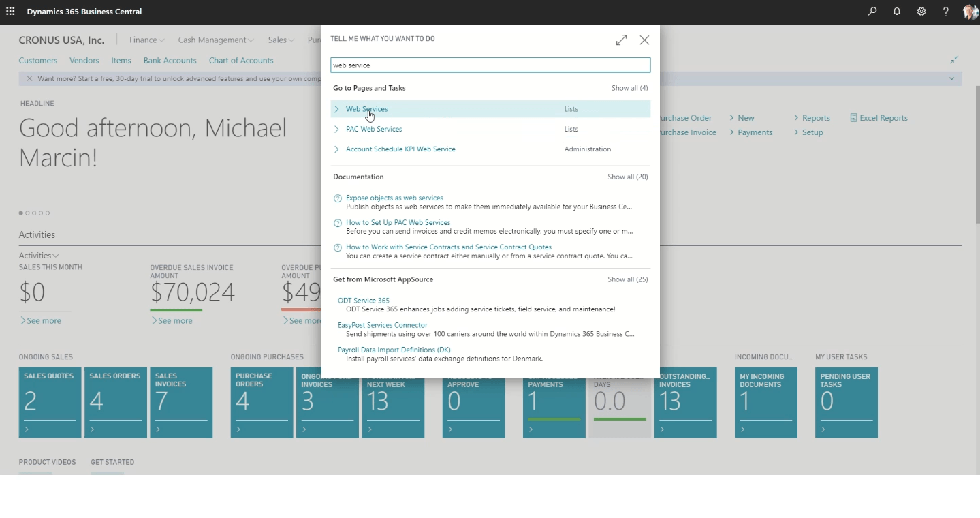This screenshot has height=518, width=980.
Task: Open Customers from navigation bar
Action: (x=38, y=61)
